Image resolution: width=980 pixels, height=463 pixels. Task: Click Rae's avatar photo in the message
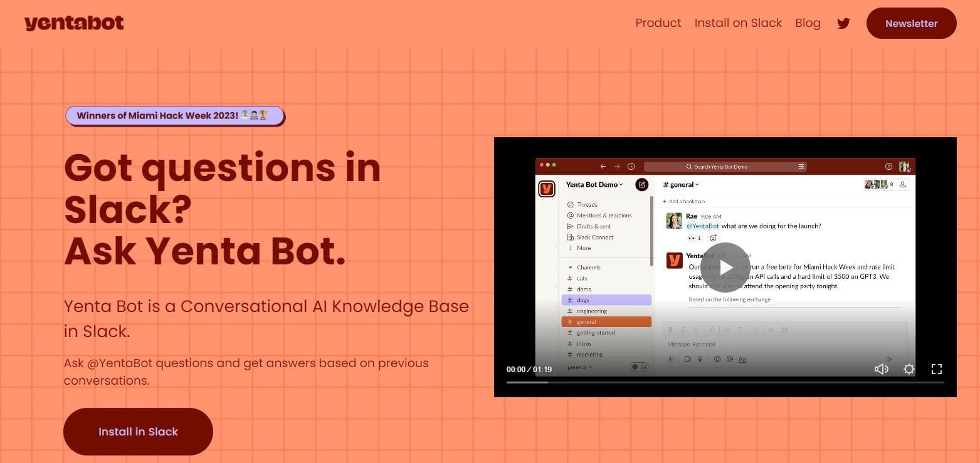click(674, 221)
